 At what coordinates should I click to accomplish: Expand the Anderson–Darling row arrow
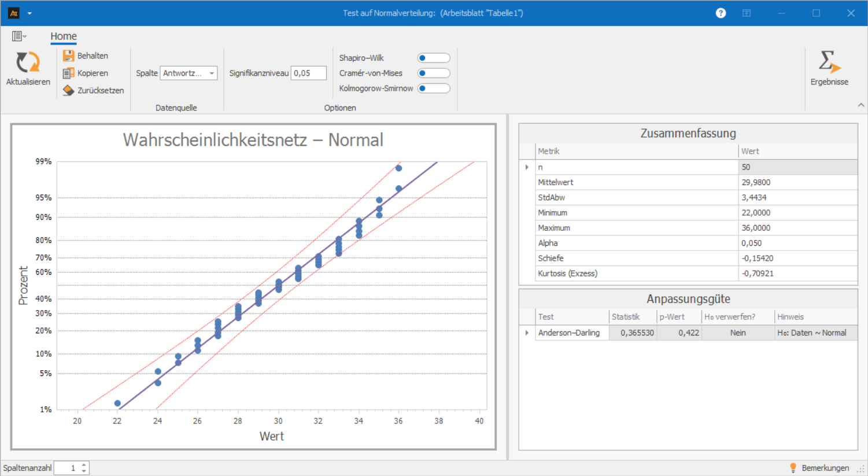tap(527, 333)
